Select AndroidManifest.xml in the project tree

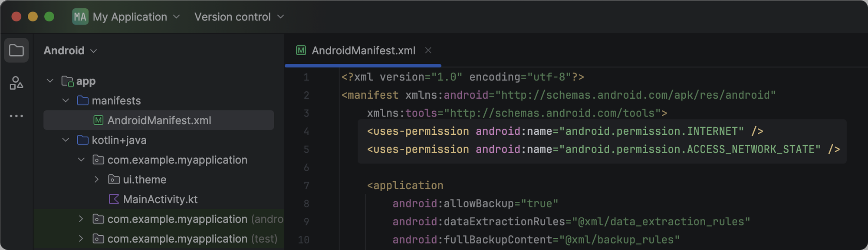click(x=159, y=120)
